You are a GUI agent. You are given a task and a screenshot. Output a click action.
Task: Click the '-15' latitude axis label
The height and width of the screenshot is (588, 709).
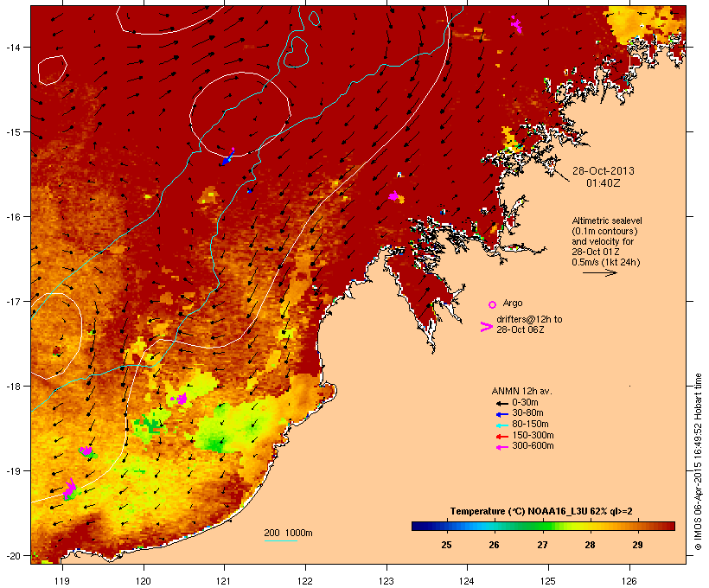point(12,132)
